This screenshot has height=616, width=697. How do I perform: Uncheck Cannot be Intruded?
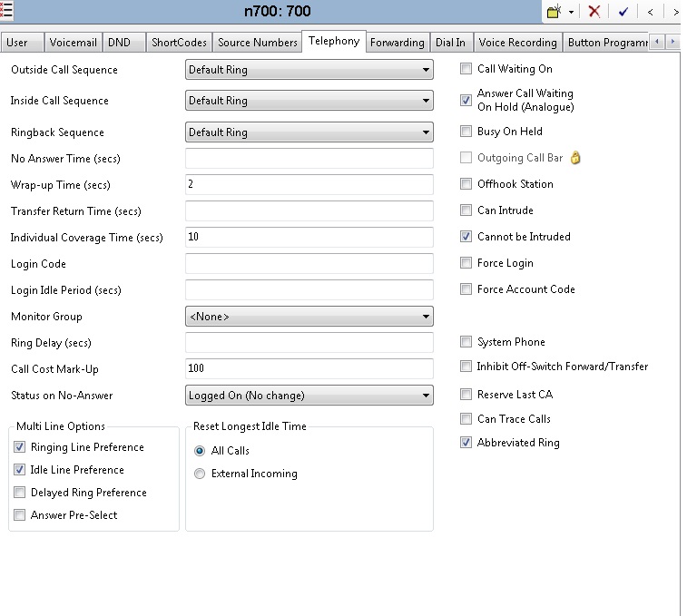[466, 237]
